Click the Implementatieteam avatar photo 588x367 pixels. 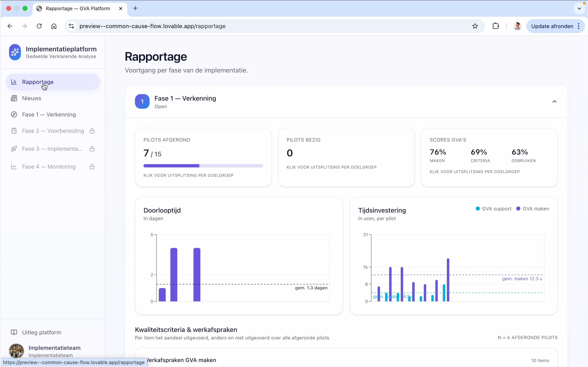coord(16,351)
